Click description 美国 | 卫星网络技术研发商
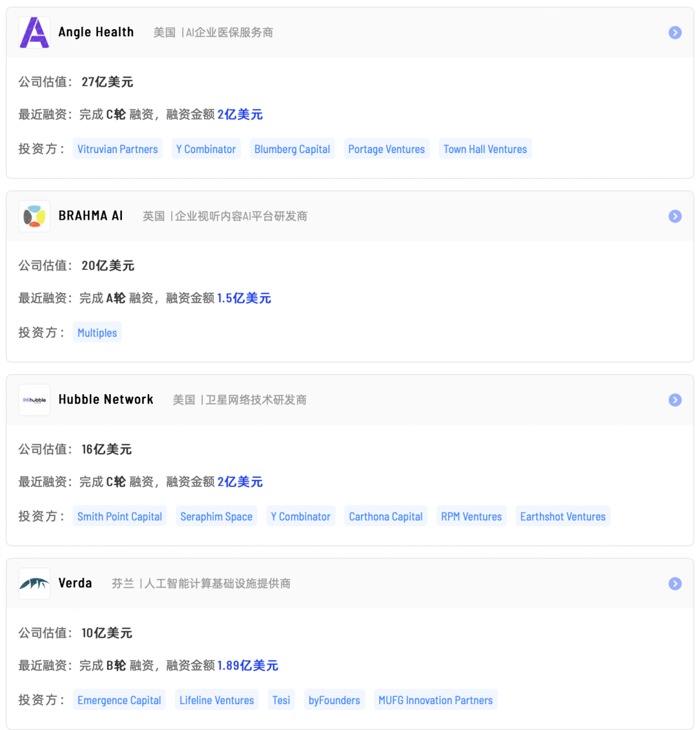700x730 pixels. (x=240, y=400)
